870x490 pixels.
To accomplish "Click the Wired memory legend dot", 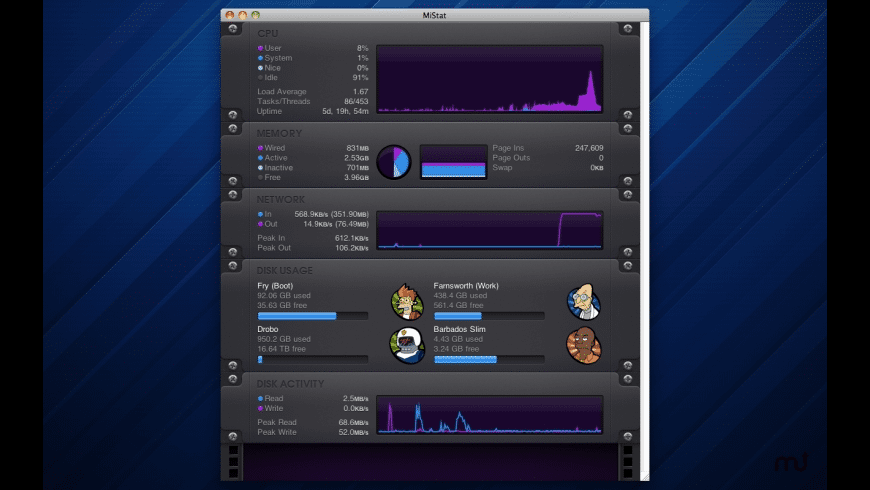I will (260, 148).
